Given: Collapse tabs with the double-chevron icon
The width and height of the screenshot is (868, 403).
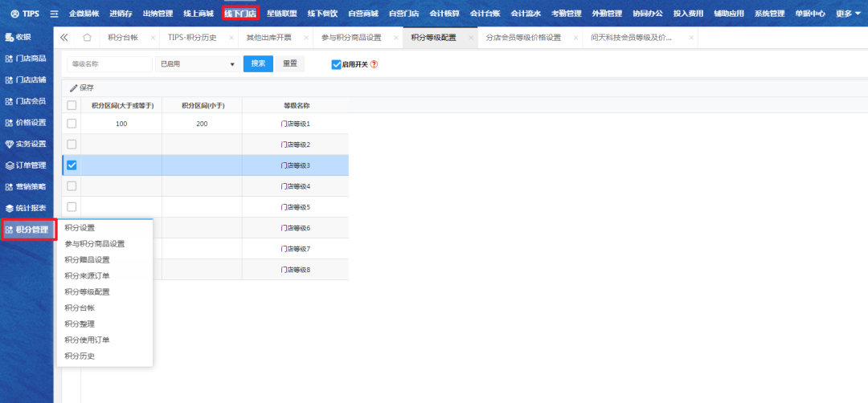Looking at the screenshot, I should click(x=64, y=38).
